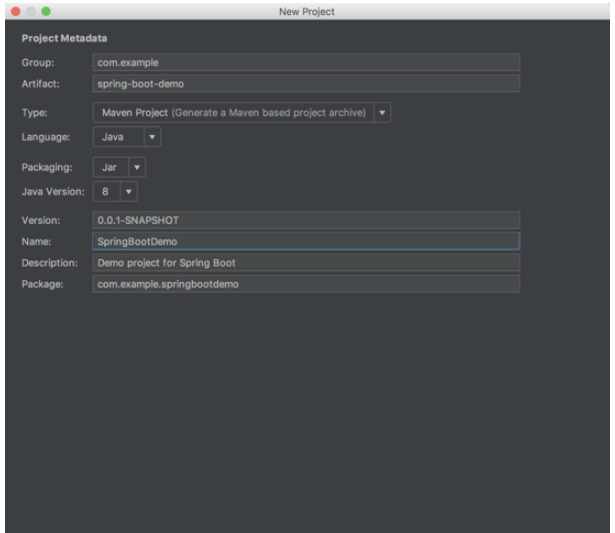Viewport: 615px width, 533px height.
Task: Open the Packaging dropdown showing Jar
Action: (119, 167)
